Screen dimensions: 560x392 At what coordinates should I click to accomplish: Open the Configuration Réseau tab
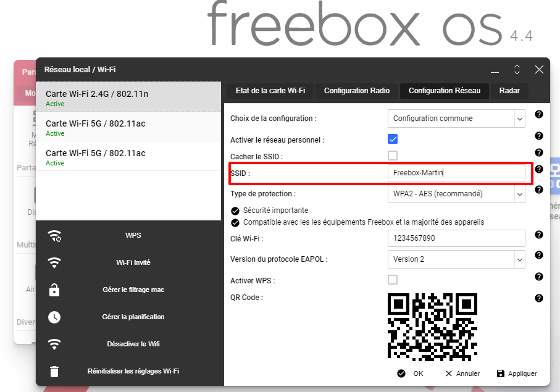click(x=445, y=91)
